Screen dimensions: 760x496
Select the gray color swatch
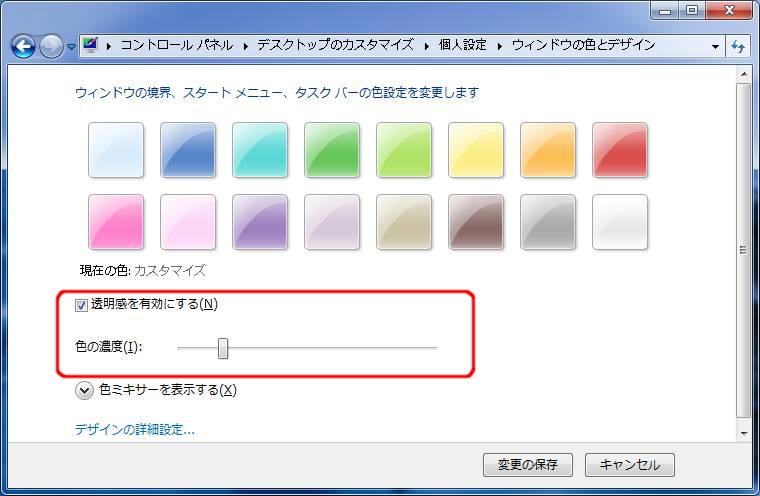[548, 222]
